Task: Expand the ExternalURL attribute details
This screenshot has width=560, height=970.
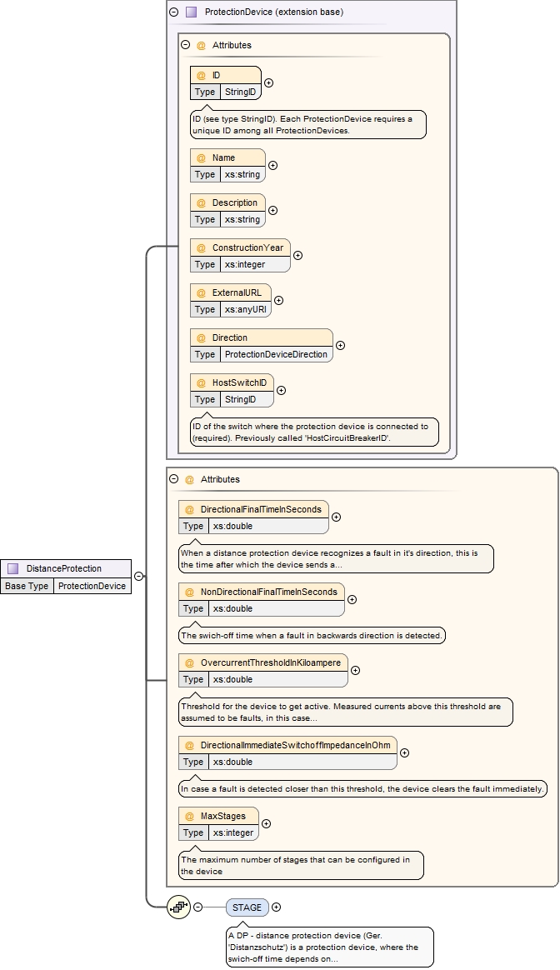Action: point(278,300)
